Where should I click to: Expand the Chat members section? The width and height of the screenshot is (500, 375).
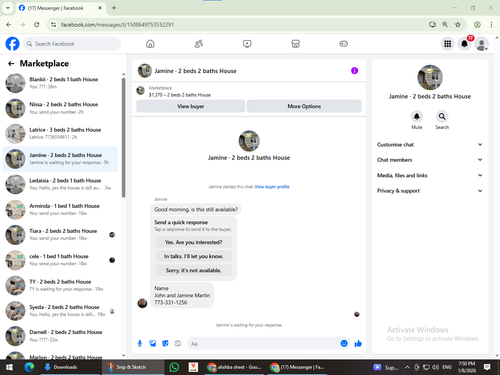[430, 160]
